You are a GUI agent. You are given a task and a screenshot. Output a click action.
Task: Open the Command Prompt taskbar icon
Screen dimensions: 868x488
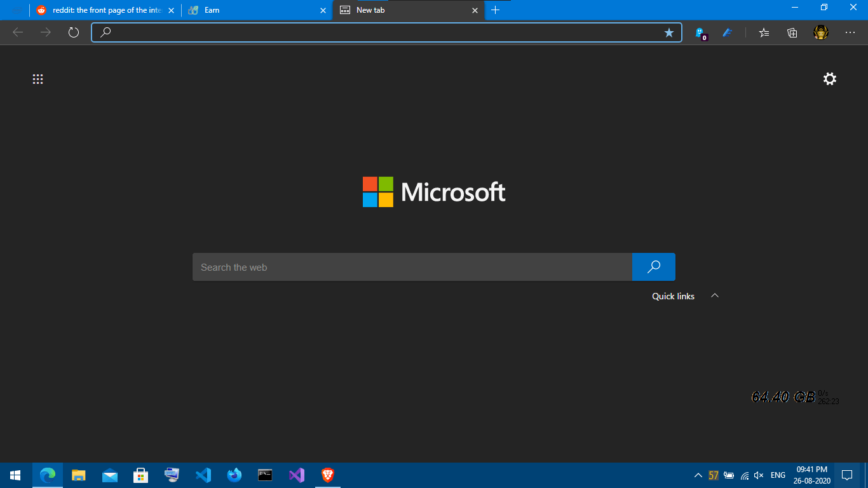(266, 475)
